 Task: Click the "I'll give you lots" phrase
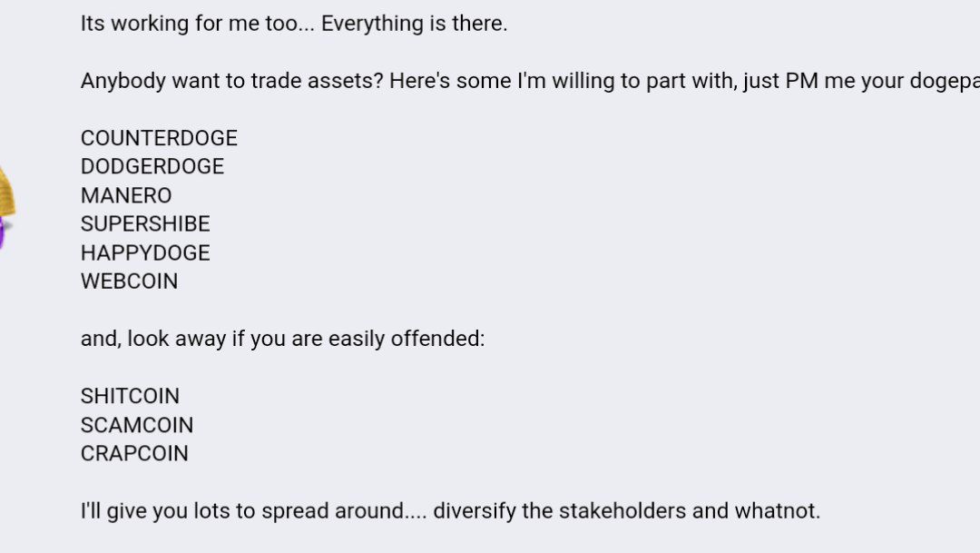click(x=146, y=511)
